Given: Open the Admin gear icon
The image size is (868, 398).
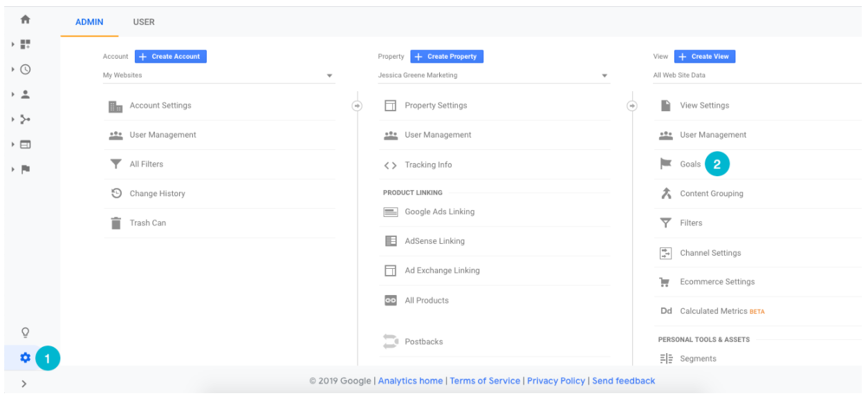Looking at the screenshot, I should coord(26,358).
